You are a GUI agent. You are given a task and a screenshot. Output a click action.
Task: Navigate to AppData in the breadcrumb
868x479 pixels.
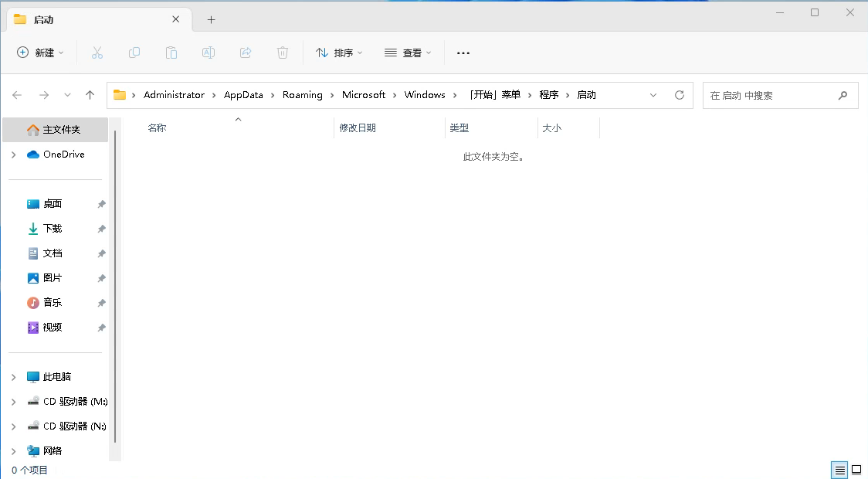(x=243, y=95)
